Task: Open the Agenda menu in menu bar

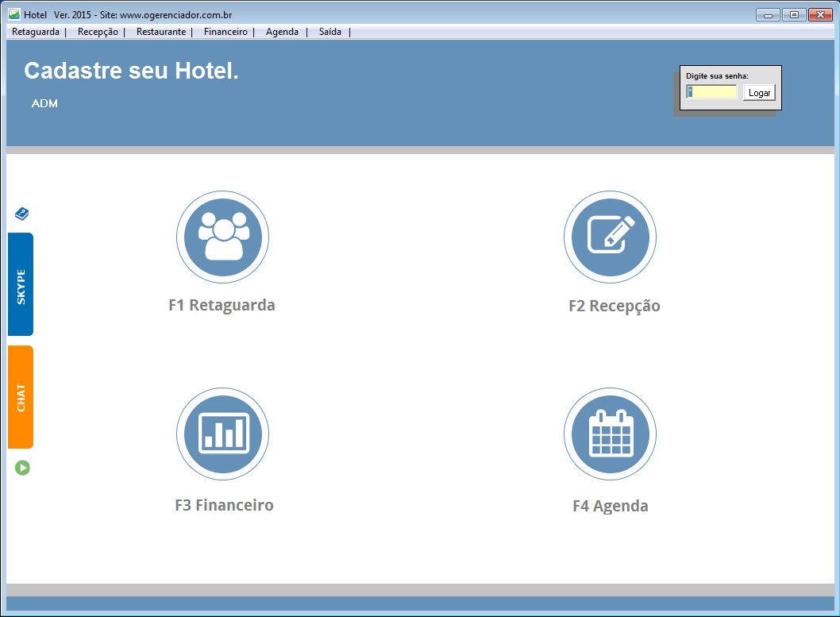Action: pyautogui.click(x=282, y=32)
